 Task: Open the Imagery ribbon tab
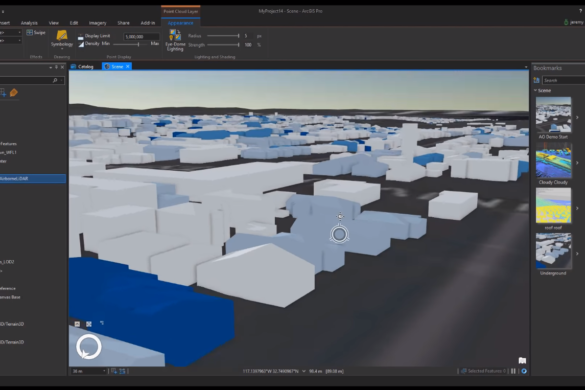coord(97,23)
